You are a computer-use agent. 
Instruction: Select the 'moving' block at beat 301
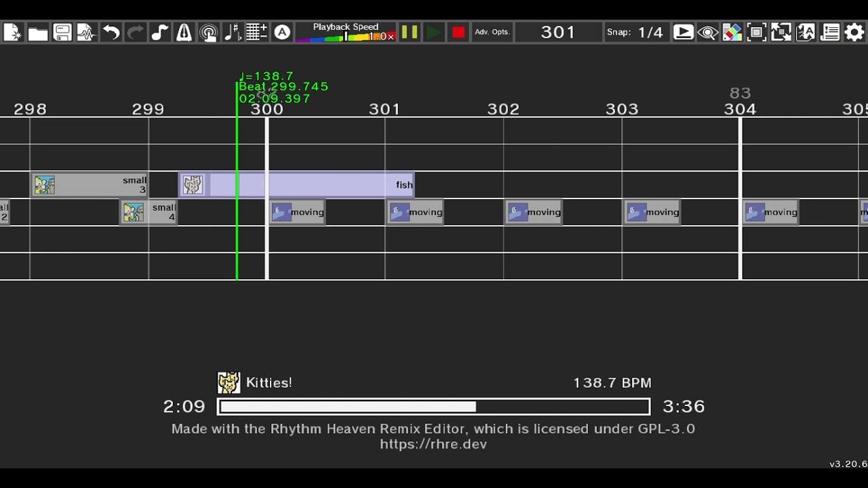[x=415, y=212]
